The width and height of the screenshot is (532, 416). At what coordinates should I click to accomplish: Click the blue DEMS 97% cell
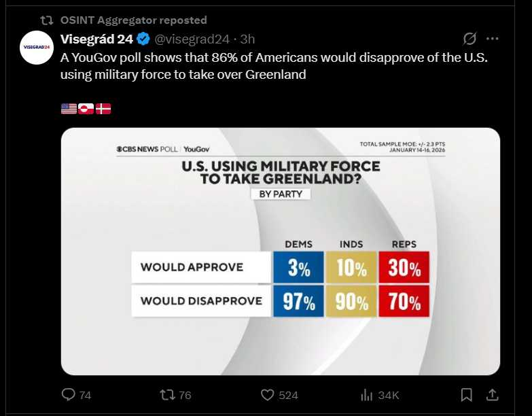pos(298,301)
